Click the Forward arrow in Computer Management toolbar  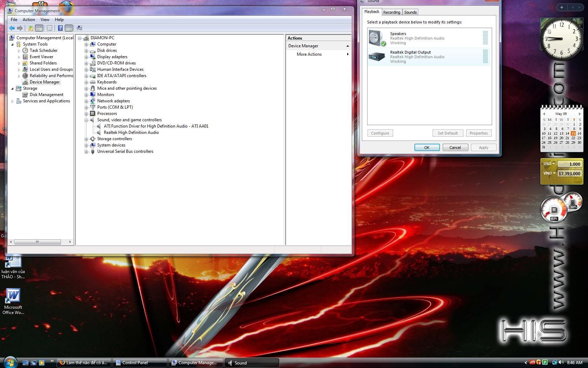point(20,28)
